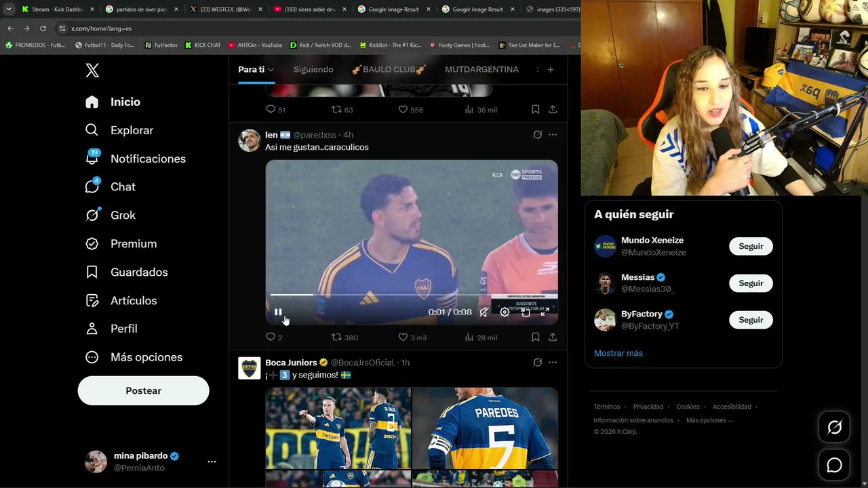Click the Postear button

[143, 390]
